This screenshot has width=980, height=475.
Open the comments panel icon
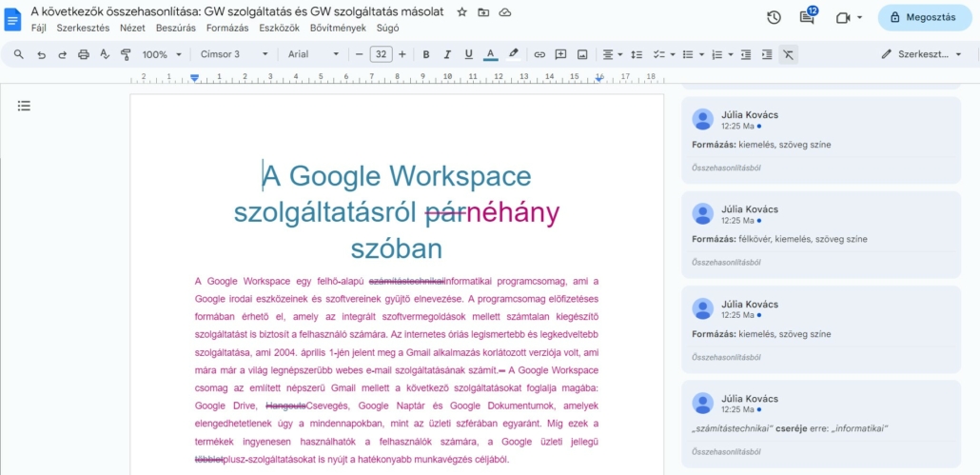click(807, 17)
